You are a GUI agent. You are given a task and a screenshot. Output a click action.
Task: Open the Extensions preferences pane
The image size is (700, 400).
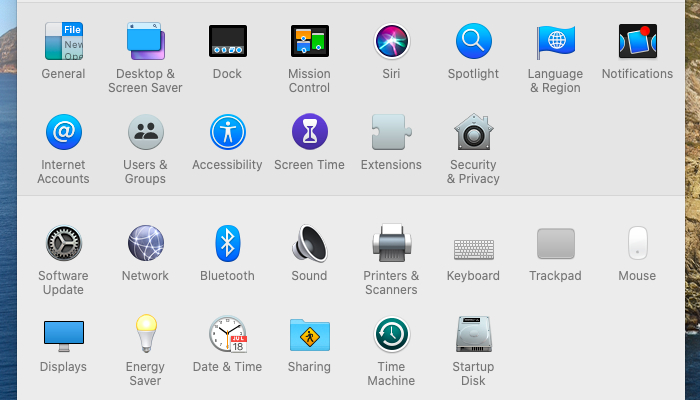[x=392, y=132]
